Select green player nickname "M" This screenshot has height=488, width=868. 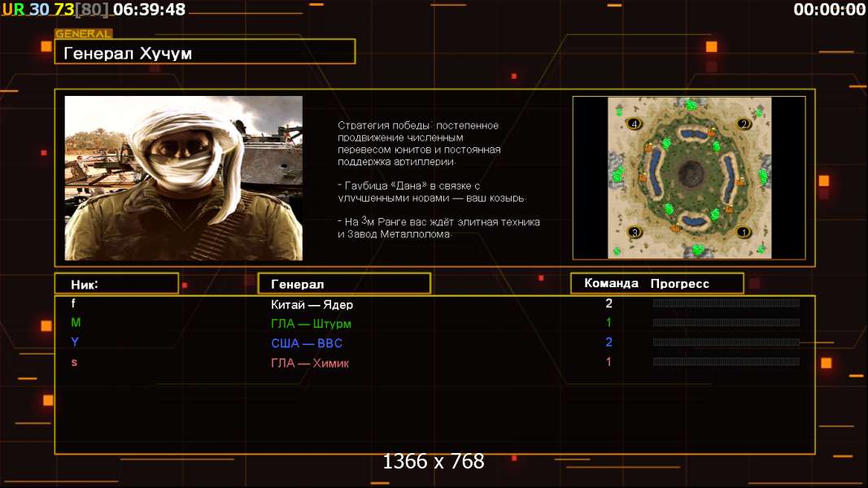[x=76, y=322]
